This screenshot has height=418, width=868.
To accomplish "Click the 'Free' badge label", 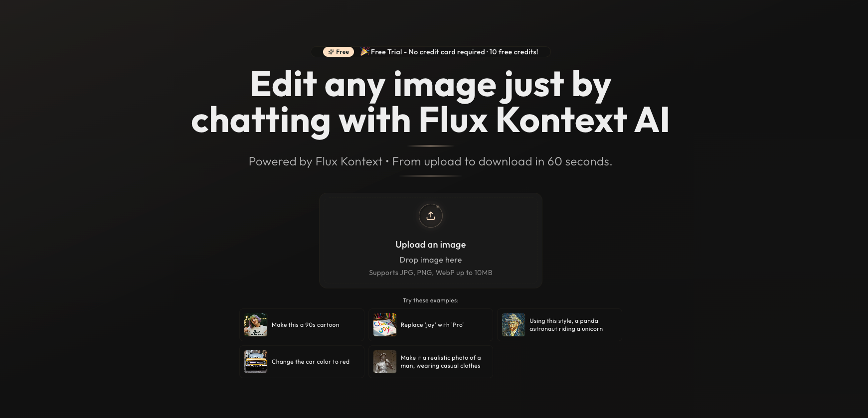I will click(343, 52).
